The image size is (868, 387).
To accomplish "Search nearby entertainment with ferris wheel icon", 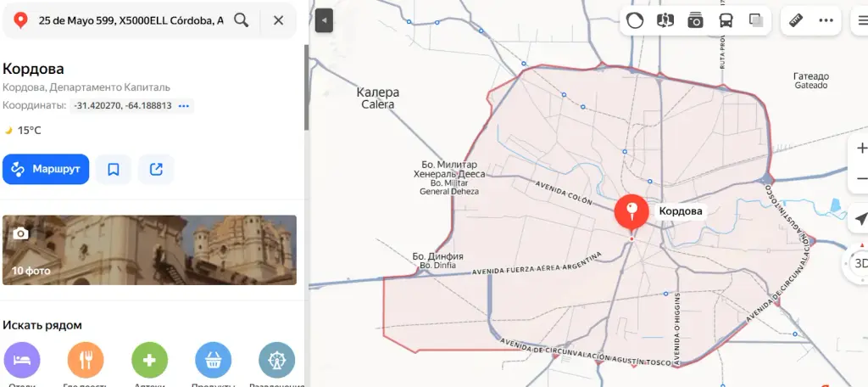I will pos(277,361).
